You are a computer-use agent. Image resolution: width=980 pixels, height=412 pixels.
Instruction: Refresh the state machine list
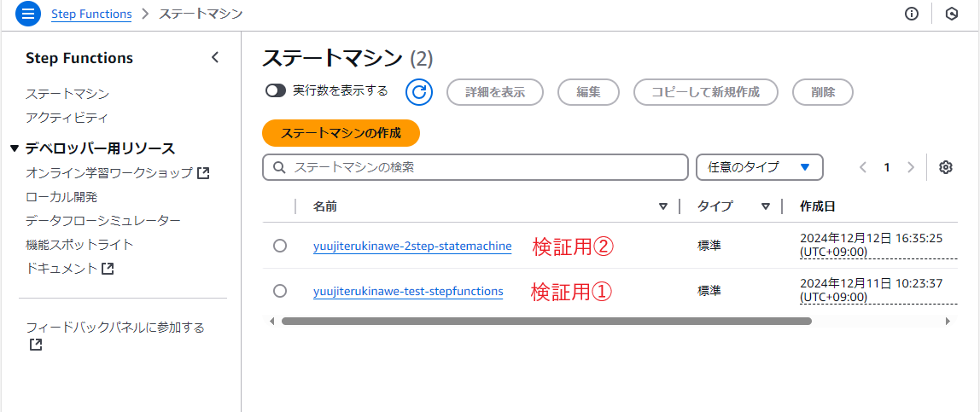(419, 92)
